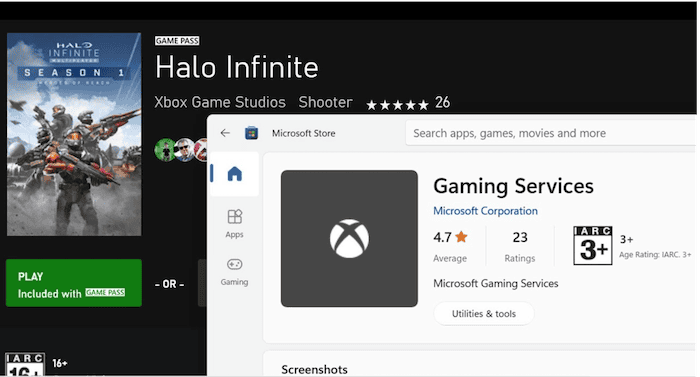
Task: Click the Halo Infinite game title
Action: [237, 67]
